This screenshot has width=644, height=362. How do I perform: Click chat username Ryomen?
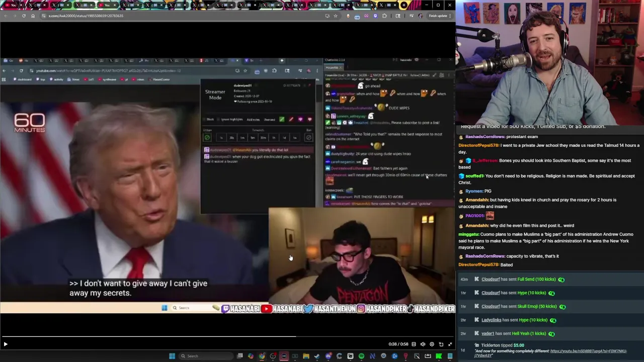(x=473, y=191)
